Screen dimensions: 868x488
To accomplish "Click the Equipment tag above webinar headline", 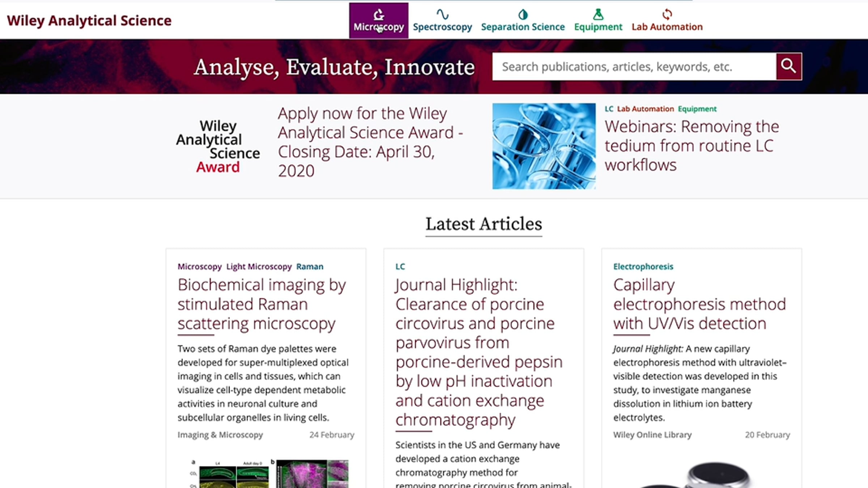I will [x=697, y=109].
